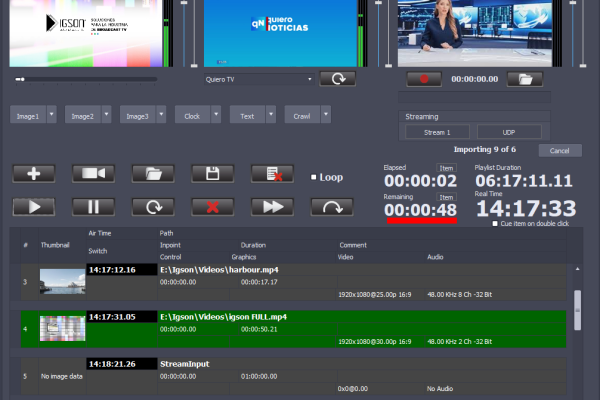The image size is (600, 400).
Task: Click the red X delete icon
Action: 213,207
